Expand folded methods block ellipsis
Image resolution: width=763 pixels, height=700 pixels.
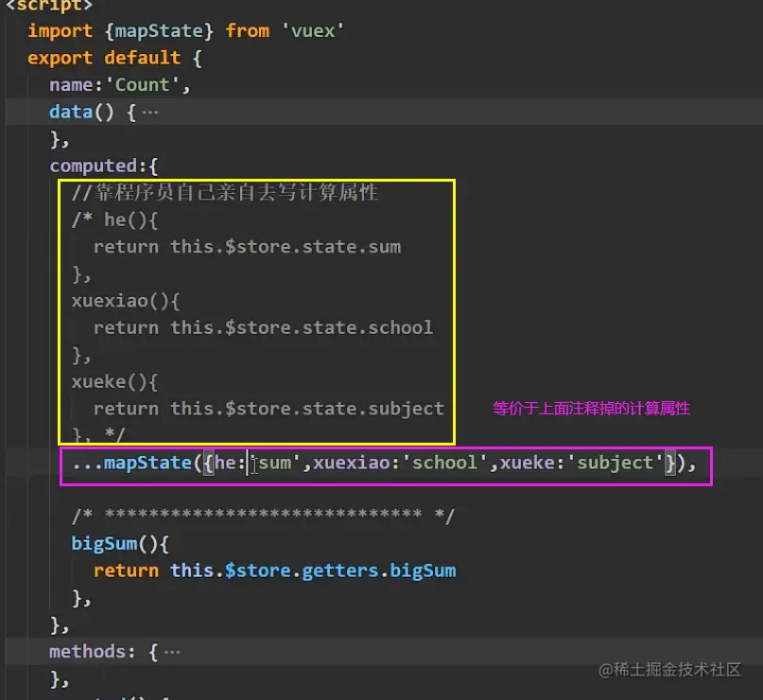(172, 653)
